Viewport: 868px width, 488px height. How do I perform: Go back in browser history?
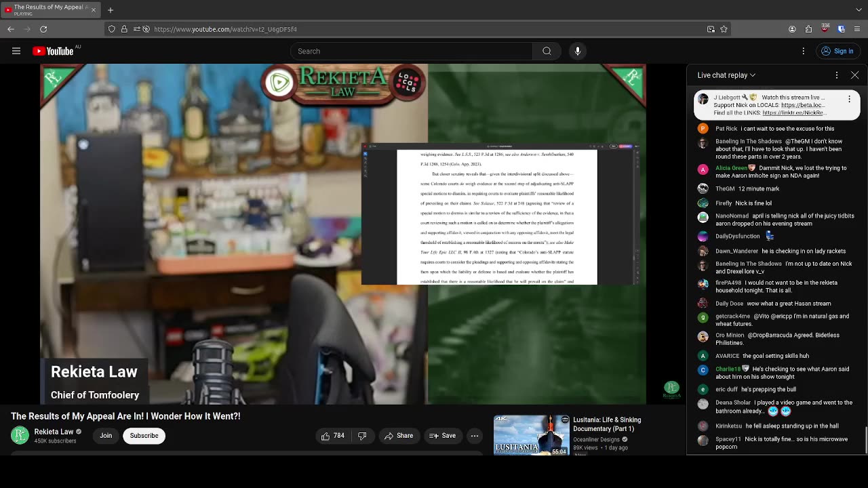tap(11, 29)
